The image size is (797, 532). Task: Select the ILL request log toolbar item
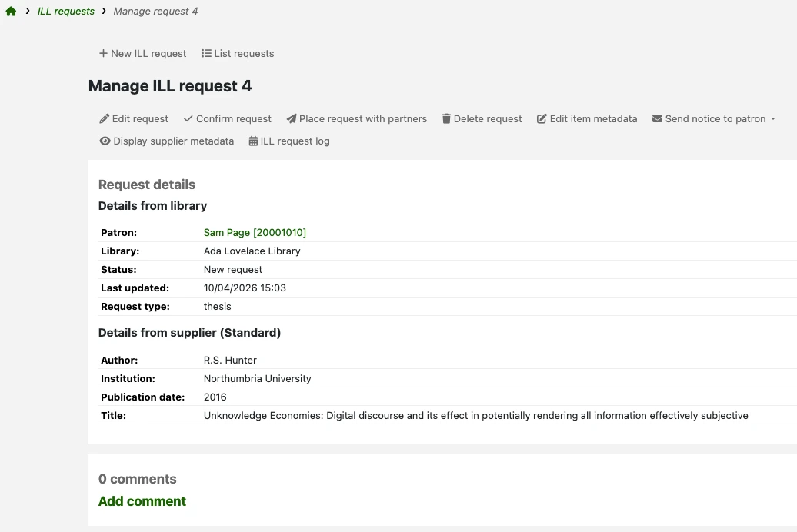click(289, 141)
